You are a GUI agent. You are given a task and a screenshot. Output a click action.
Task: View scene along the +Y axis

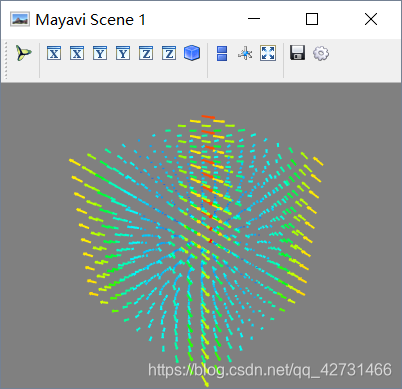coord(123,53)
